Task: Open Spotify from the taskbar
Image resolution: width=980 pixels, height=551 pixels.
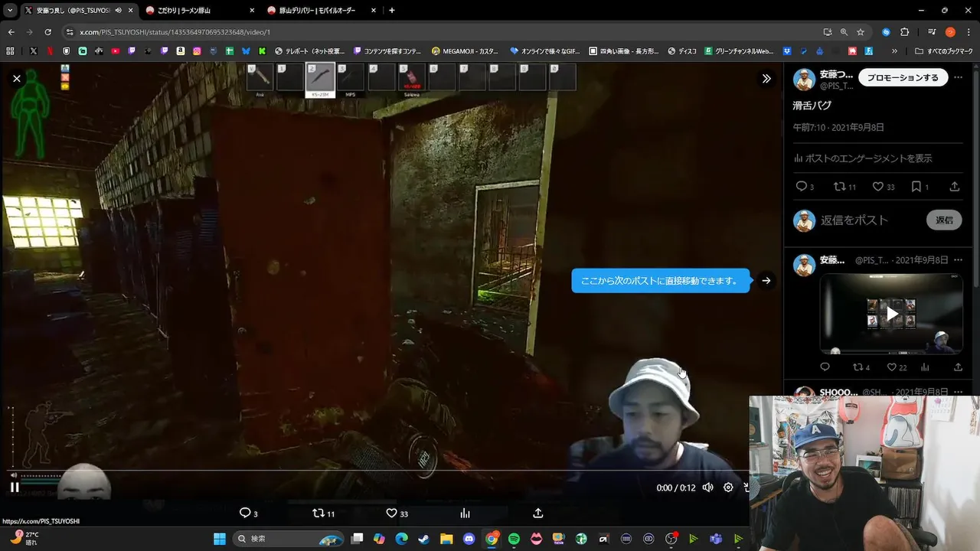Action: 514,539
